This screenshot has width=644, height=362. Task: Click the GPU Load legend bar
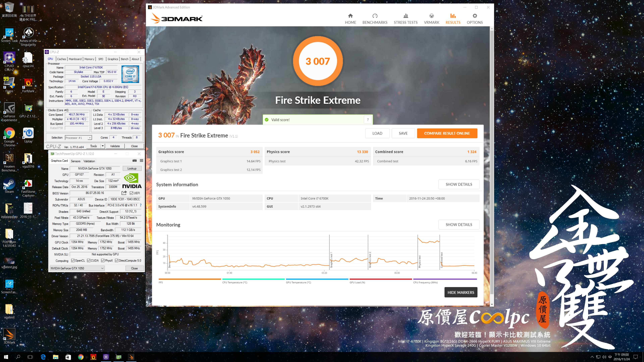(381, 279)
